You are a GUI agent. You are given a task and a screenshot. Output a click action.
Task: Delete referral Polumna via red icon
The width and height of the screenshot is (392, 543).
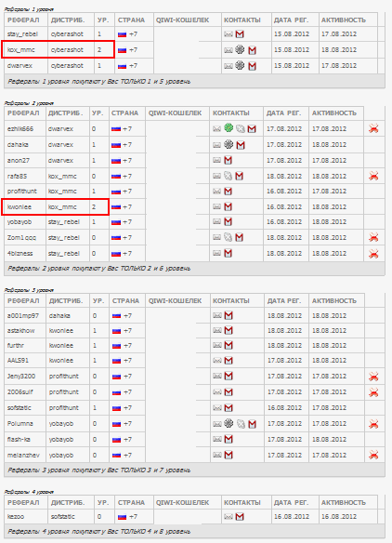coord(373,424)
